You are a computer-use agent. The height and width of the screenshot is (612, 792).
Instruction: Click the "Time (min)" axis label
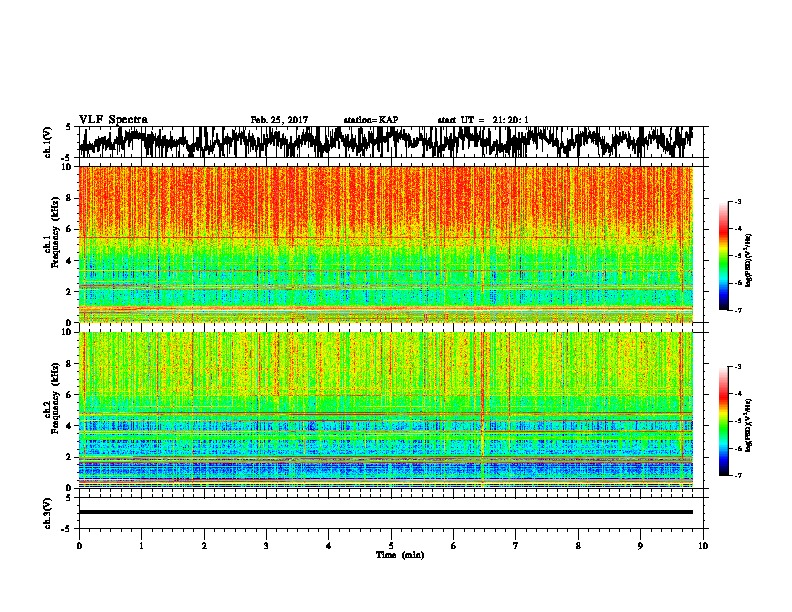tap(400, 555)
